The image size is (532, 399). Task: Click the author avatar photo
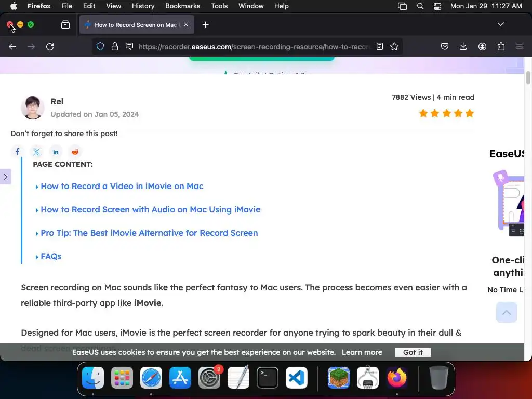(33, 108)
